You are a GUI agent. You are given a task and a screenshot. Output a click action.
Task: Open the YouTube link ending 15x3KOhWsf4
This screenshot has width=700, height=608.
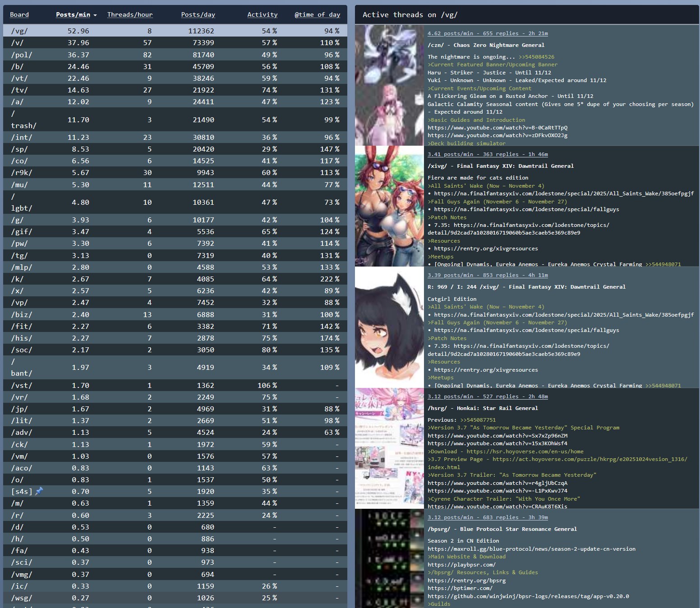point(497,443)
